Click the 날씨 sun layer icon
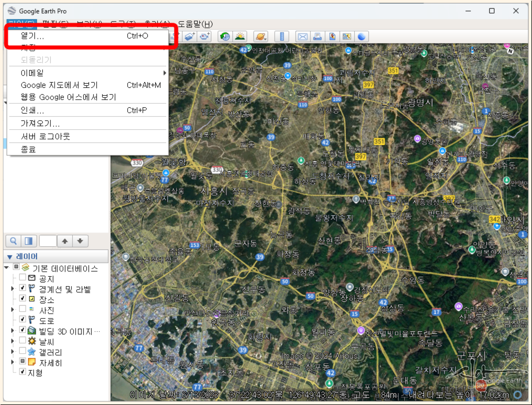Image resolution: width=532 pixels, height=405 pixels. coord(32,341)
